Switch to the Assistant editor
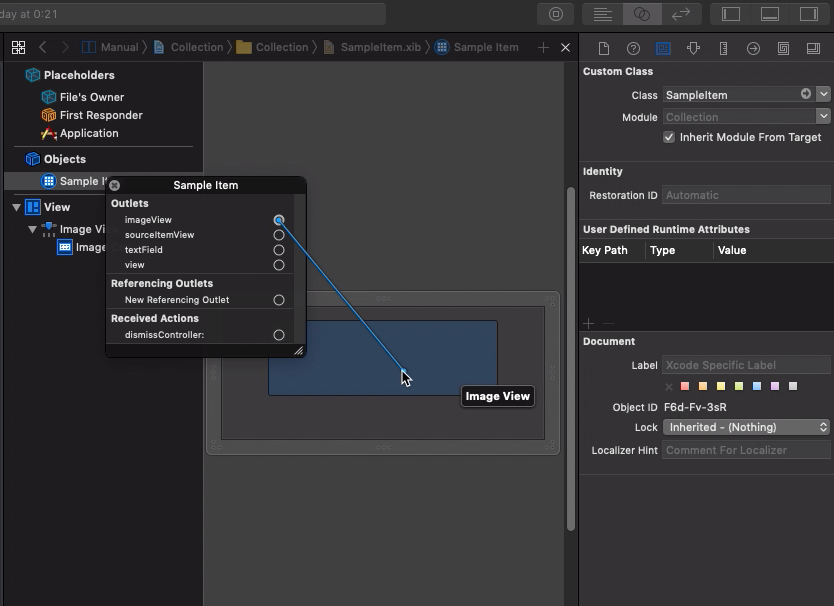The height and width of the screenshot is (606, 834). 642,14
